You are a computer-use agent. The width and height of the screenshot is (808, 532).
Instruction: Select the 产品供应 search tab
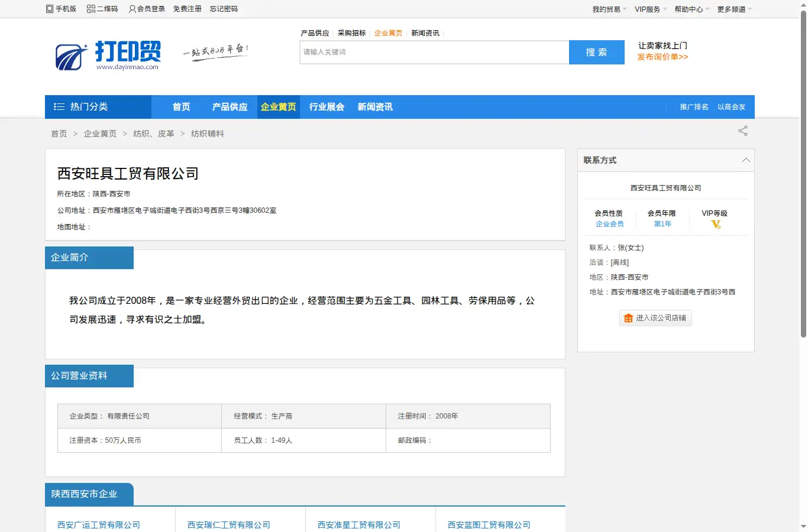click(315, 33)
